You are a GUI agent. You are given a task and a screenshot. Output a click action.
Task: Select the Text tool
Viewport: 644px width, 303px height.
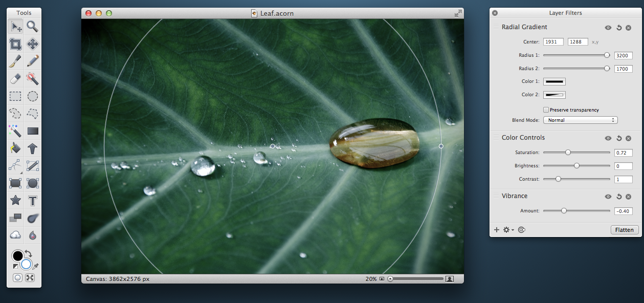tap(33, 201)
